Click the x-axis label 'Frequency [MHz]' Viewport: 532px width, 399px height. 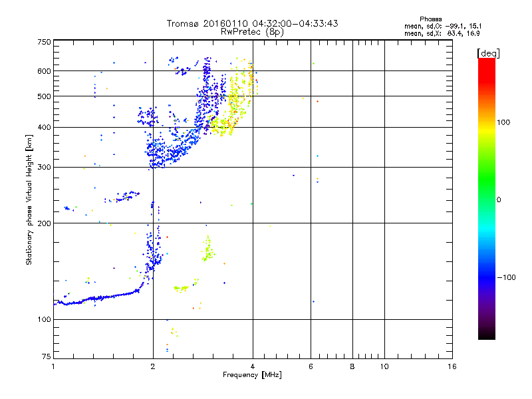coord(252,375)
